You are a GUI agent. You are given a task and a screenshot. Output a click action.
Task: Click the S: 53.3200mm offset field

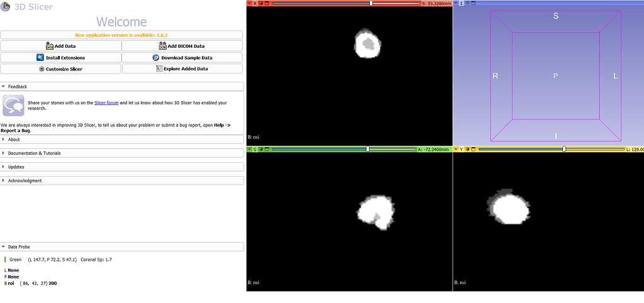point(436,3)
